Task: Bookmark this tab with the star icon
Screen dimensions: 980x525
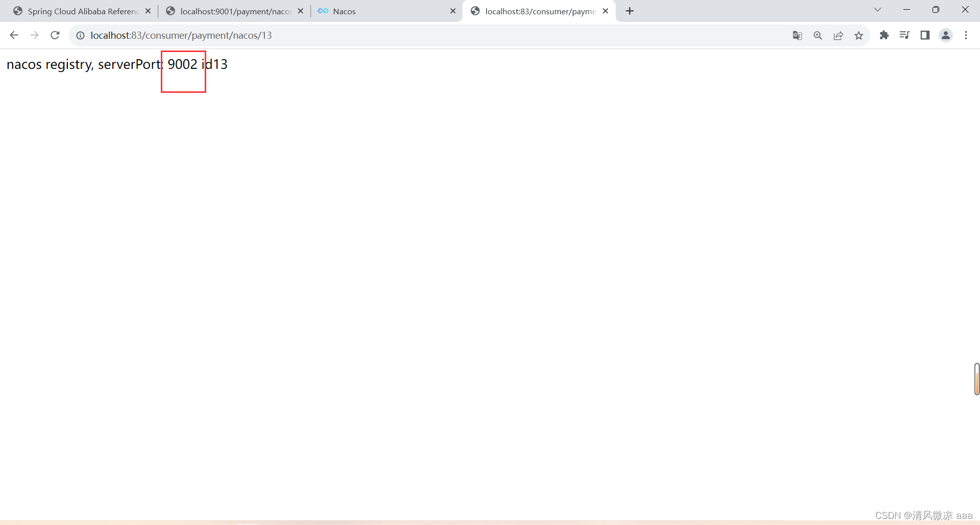Action: point(859,35)
